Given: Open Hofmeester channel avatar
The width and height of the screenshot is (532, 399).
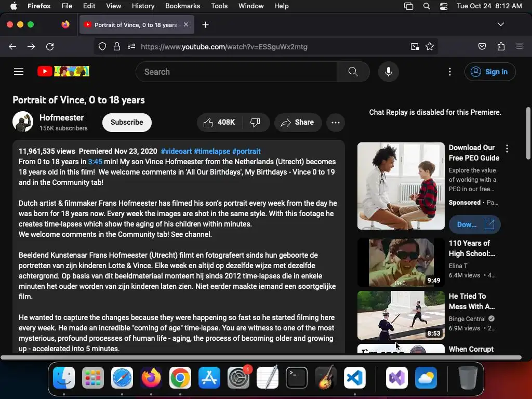Looking at the screenshot, I should click(x=23, y=122).
